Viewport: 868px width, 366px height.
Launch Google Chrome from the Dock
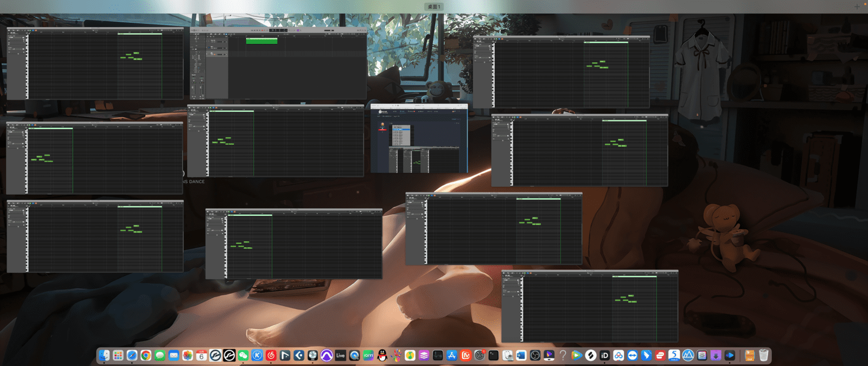(x=146, y=355)
